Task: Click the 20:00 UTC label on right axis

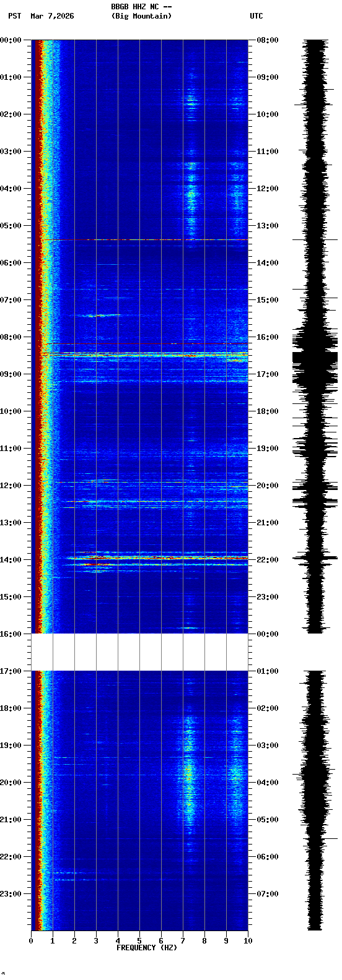Action: point(268,486)
